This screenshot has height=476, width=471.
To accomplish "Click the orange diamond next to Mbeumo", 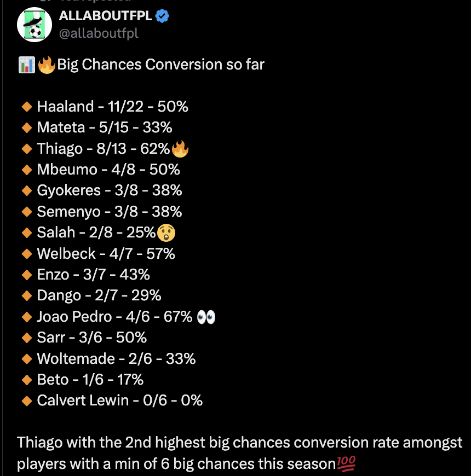I will coord(26,170).
